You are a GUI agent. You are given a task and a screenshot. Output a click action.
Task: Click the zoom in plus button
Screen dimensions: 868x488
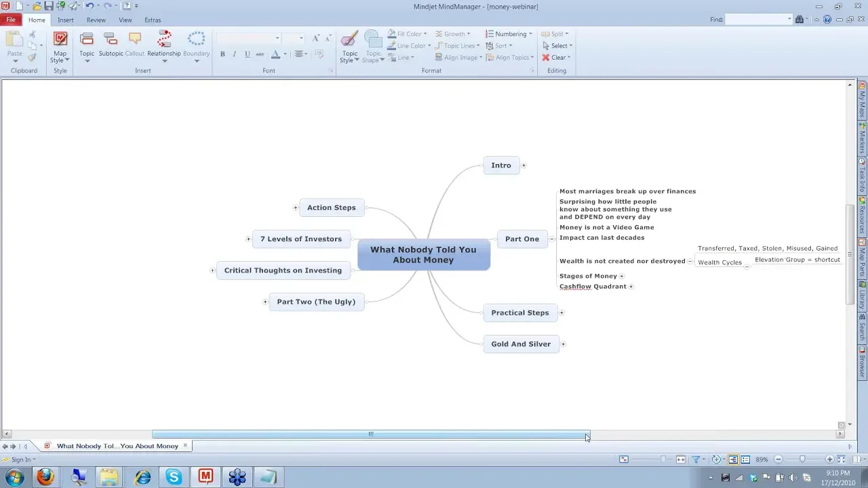click(x=829, y=460)
